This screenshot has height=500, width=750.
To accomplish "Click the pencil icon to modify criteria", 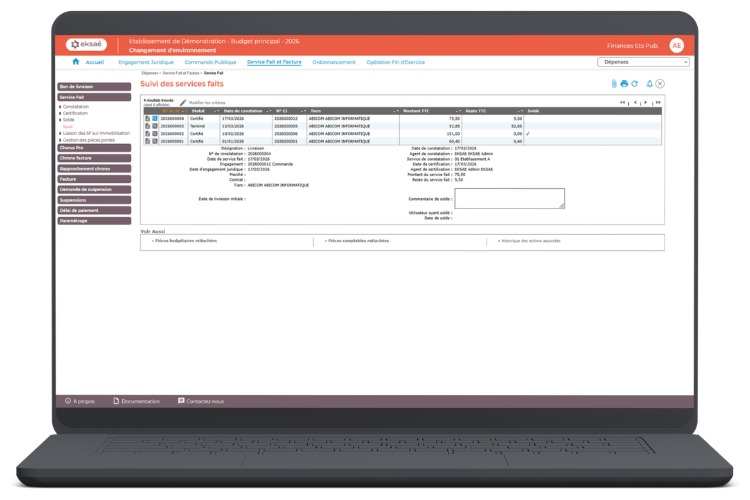I will tap(183, 102).
